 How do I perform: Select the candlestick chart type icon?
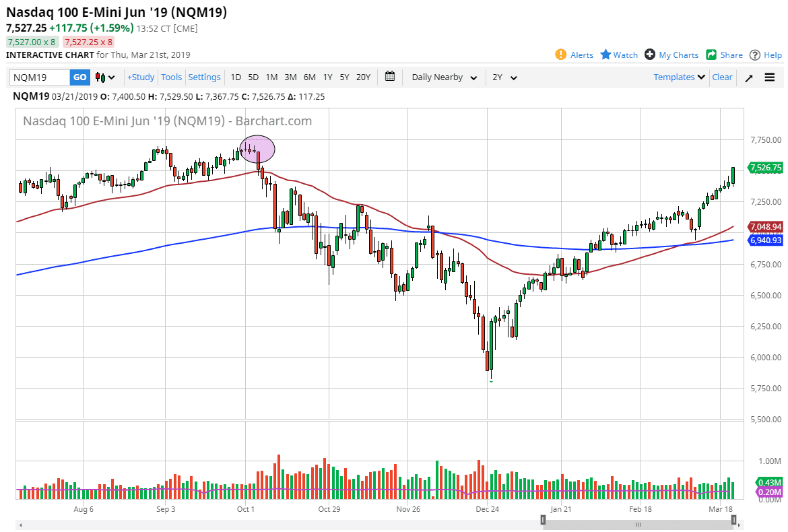coord(100,77)
